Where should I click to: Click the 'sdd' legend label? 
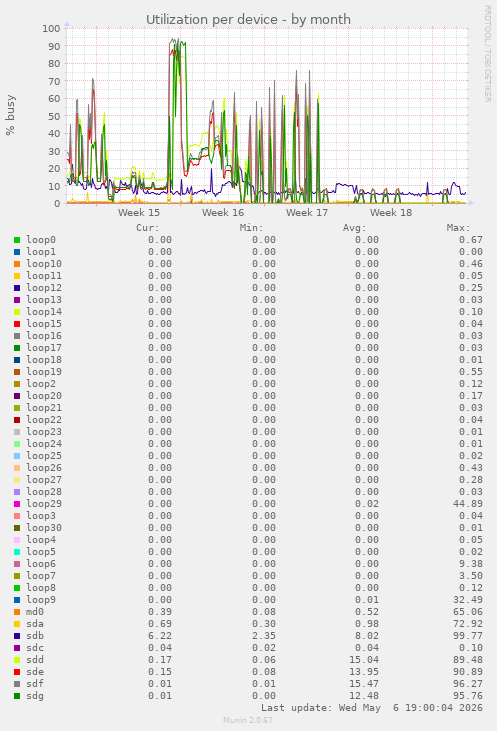tap(35, 660)
